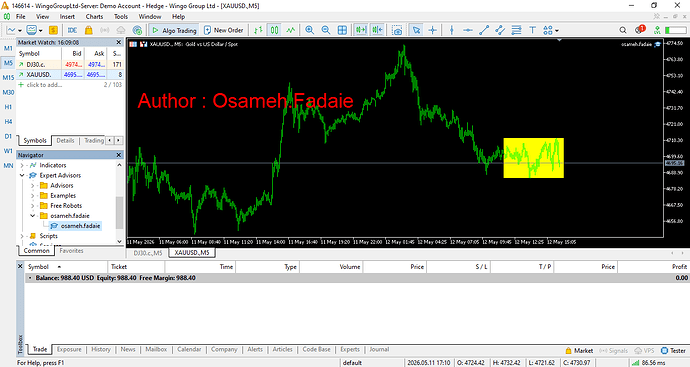This screenshot has width=690, height=367.
Task: Select the text label tool
Action: click(x=532, y=30)
